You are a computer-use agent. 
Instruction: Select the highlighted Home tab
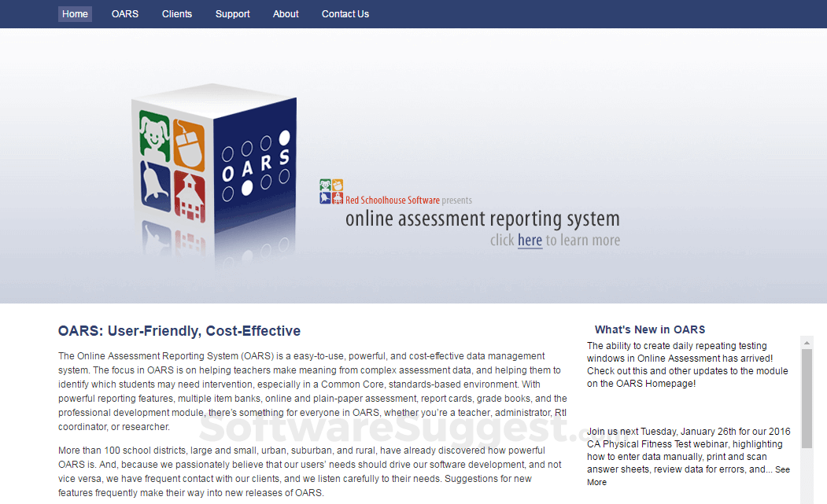click(x=75, y=13)
